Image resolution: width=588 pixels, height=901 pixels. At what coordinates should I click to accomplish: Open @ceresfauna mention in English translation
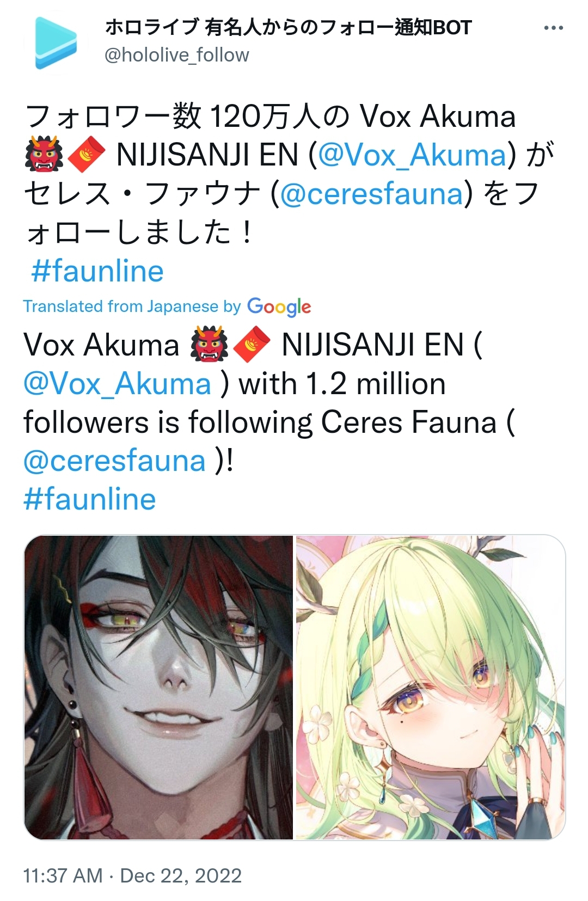point(114,461)
